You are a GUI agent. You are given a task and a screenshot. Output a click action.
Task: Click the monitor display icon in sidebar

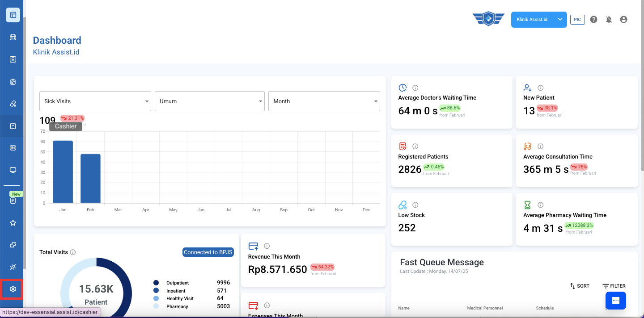13,170
